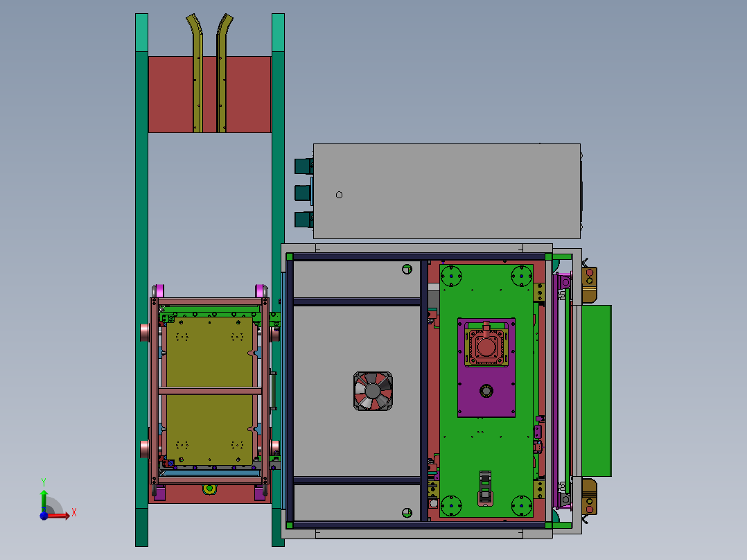This screenshot has width=747, height=560.
Task: Select the top-left circular foot on the green plate
Action: [x=451, y=276]
